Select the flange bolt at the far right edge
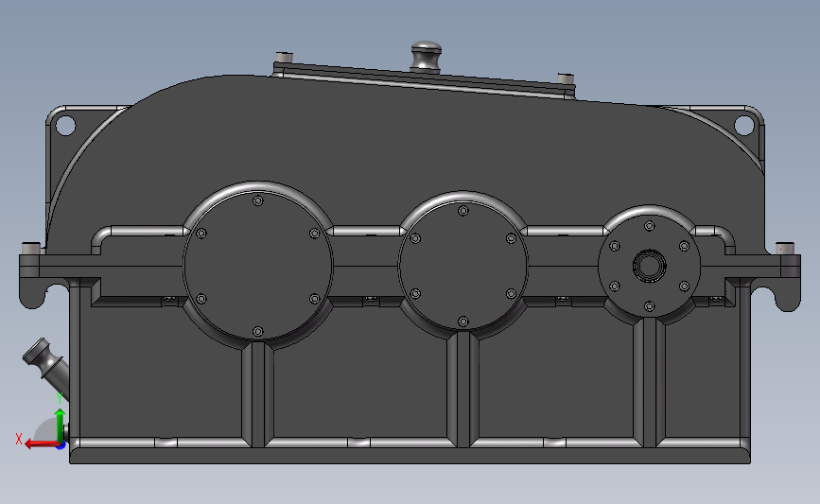 click(x=784, y=248)
